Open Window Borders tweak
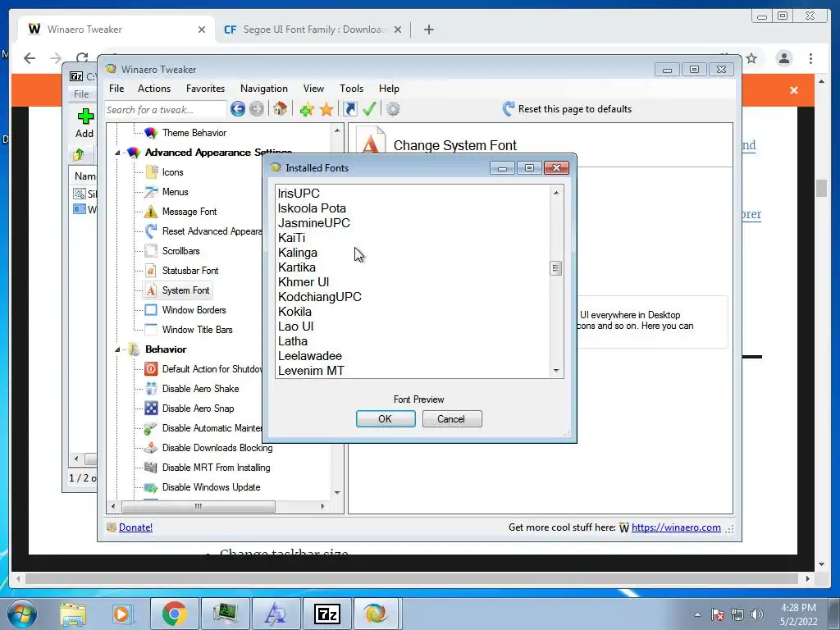 click(x=194, y=310)
